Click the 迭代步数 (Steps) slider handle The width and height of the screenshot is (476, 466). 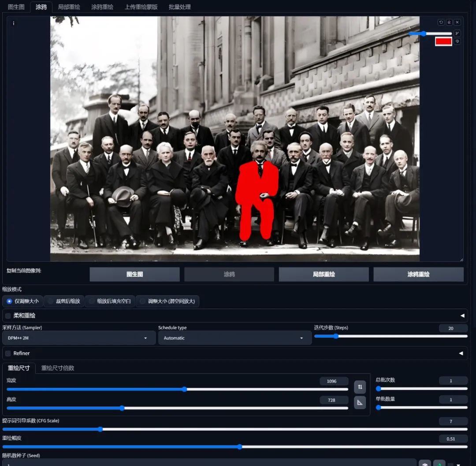click(x=336, y=336)
